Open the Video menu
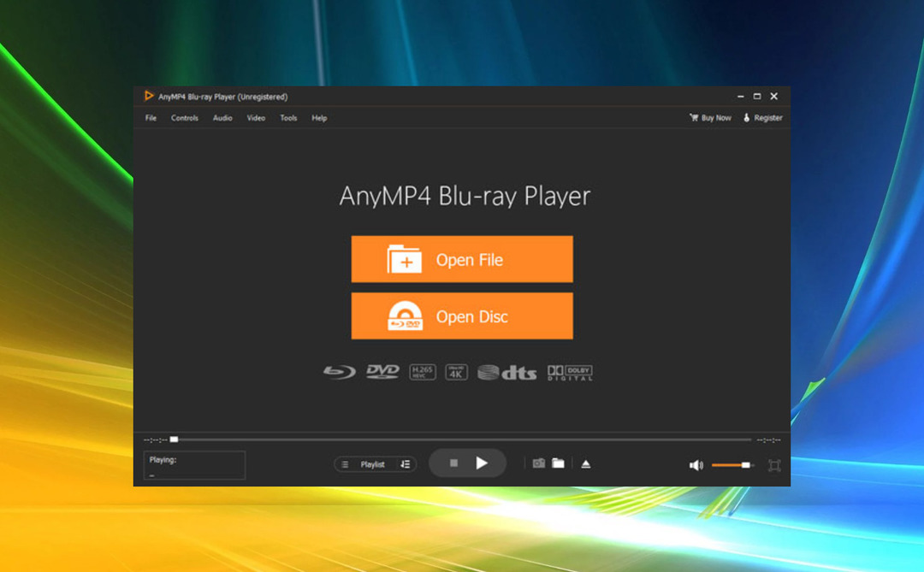Image resolution: width=924 pixels, height=572 pixels. coord(256,118)
